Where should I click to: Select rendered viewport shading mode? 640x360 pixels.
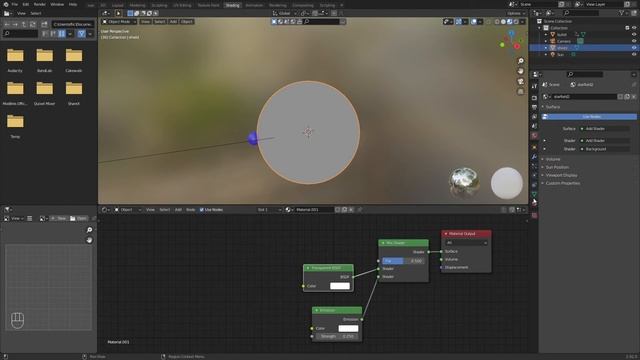tap(516, 22)
